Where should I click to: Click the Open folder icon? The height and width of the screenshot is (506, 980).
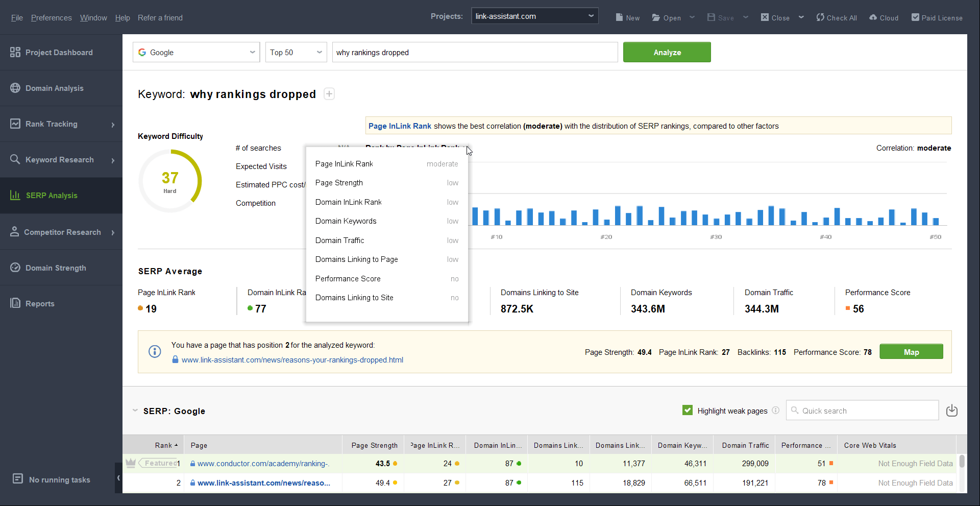coord(656,17)
